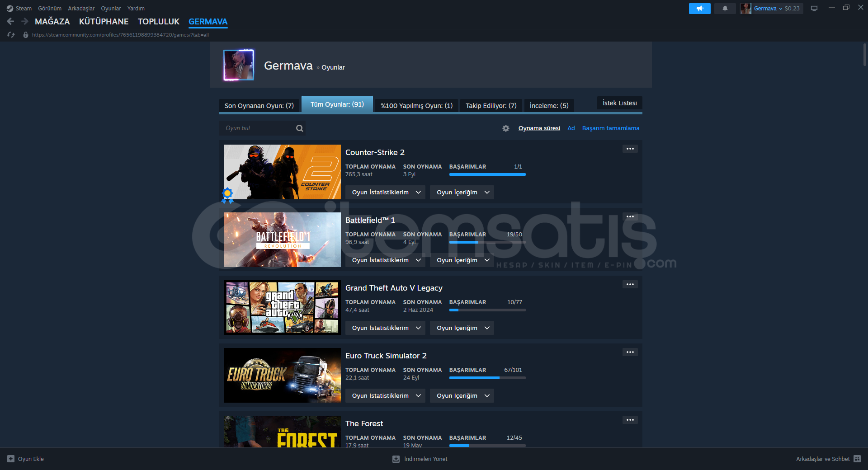Open the three-dot menu for Euro Truck Simulator 2

coord(630,352)
